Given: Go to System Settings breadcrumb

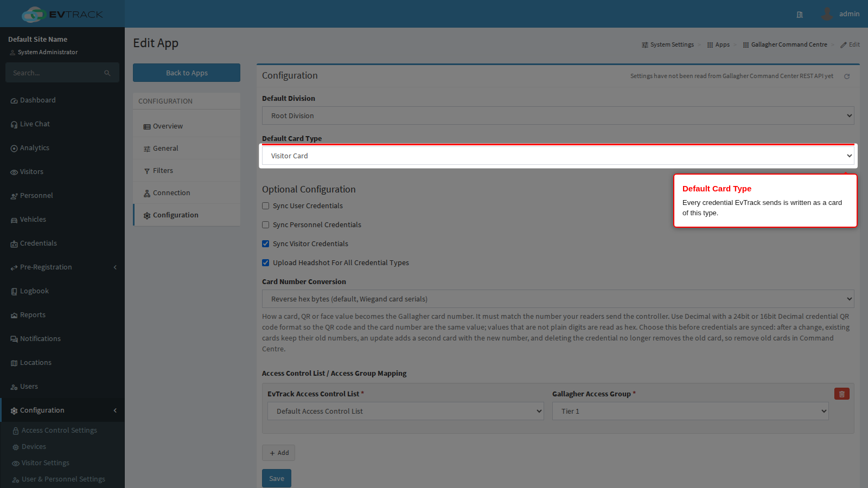Looking at the screenshot, I should [x=668, y=44].
